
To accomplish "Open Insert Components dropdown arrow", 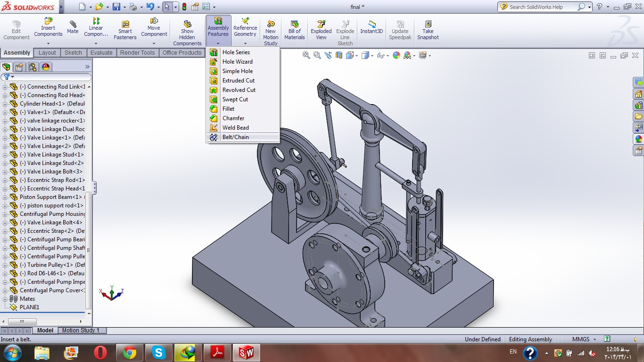I will [x=48, y=43].
